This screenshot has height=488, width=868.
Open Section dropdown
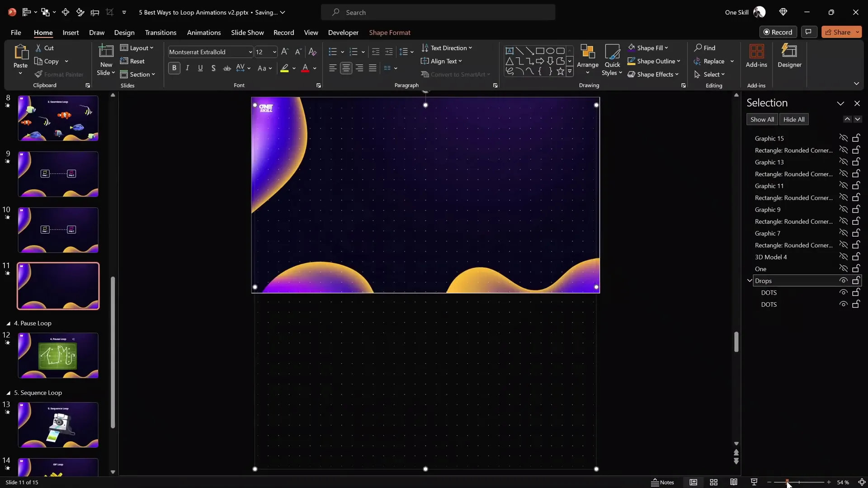coord(137,75)
